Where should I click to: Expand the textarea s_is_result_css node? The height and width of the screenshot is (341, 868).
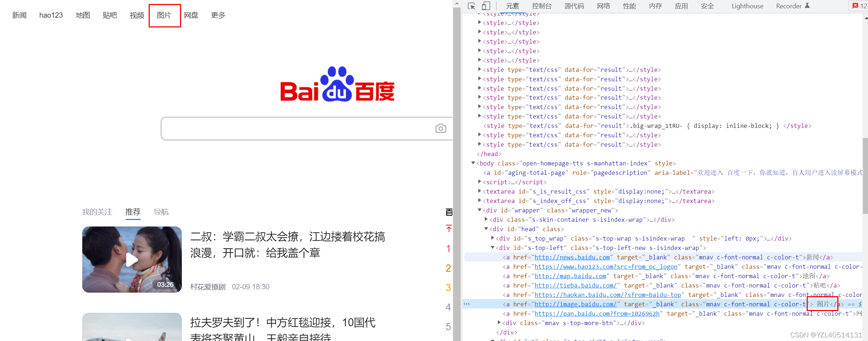tap(479, 191)
